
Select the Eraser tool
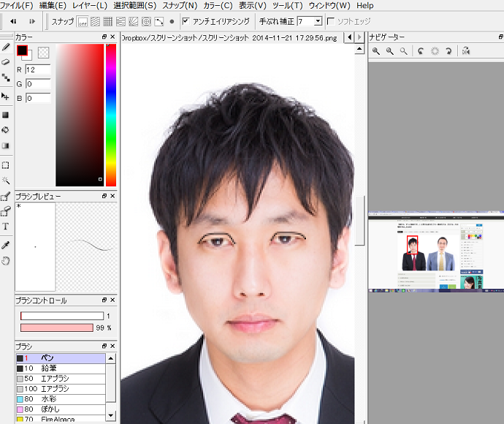point(6,62)
